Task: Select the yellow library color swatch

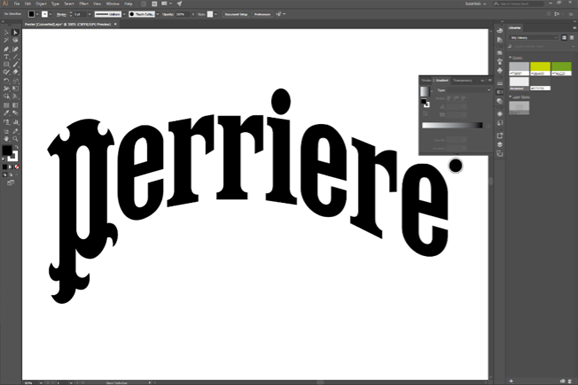Action: (540, 69)
